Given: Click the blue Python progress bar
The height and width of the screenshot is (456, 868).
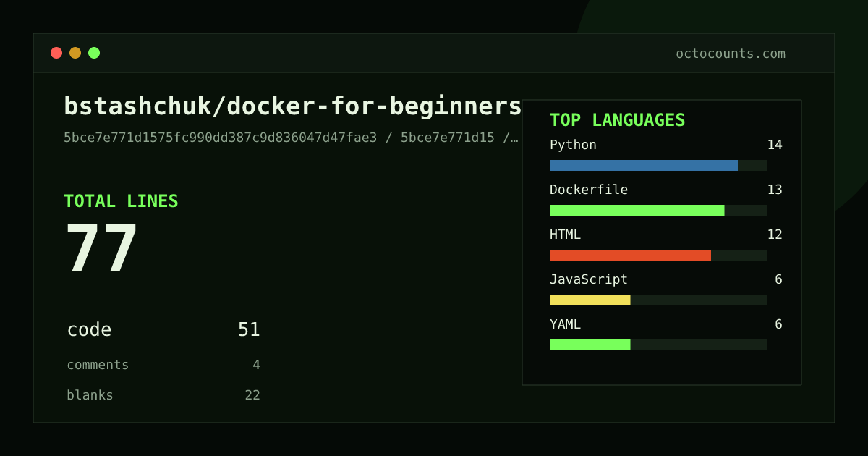Looking at the screenshot, I should pos(644,165).
